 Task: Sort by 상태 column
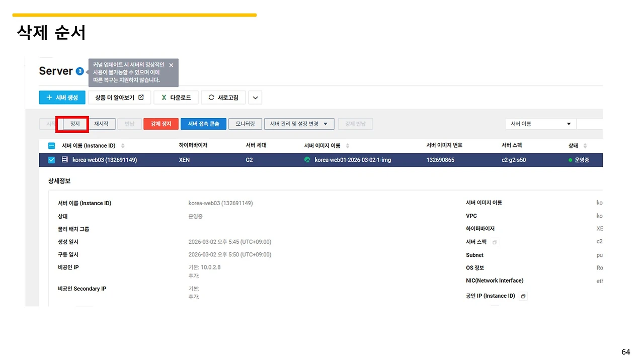point(585,146)
